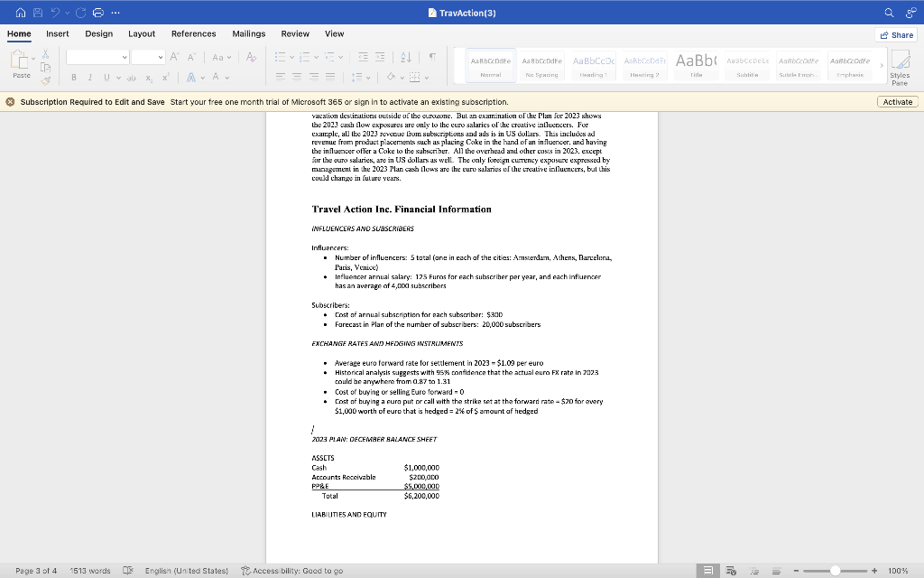Open the Review tab

[x=295, y=33]
